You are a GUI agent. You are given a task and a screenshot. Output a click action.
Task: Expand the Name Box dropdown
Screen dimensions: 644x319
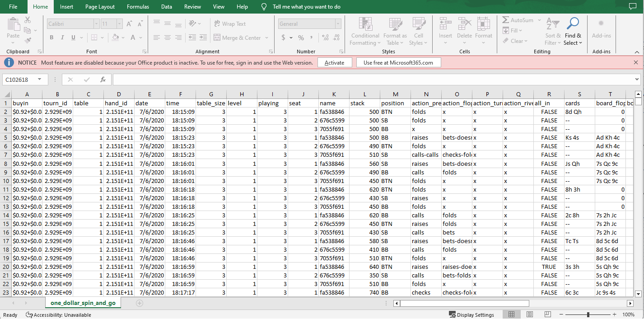40,80
